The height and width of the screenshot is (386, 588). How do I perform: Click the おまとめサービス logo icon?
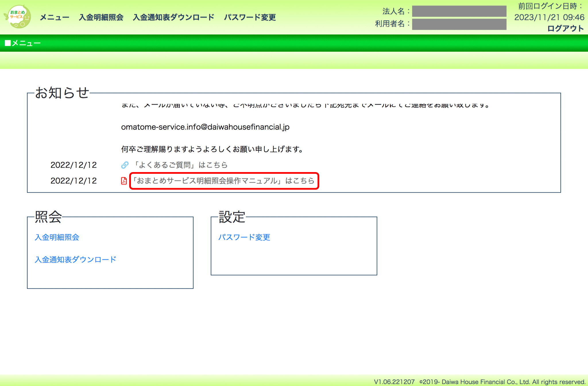(x=18, y=17)
